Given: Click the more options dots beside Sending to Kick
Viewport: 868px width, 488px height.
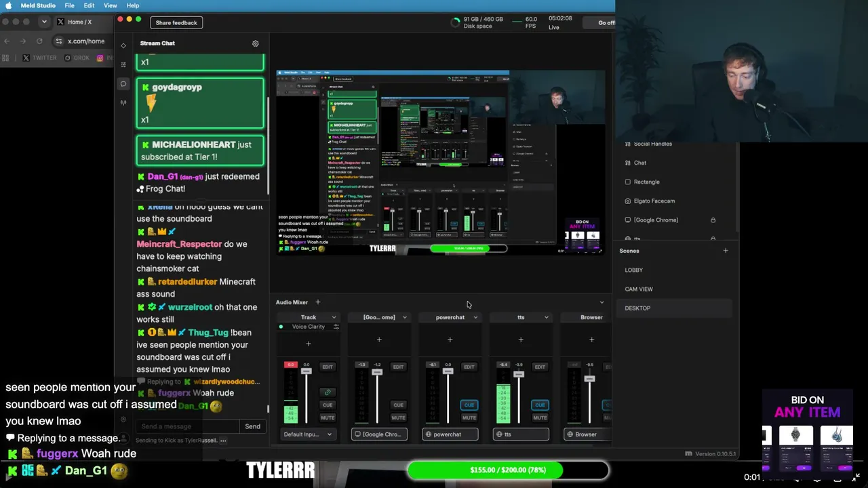Looking at the screenshot, I should 223,441.
